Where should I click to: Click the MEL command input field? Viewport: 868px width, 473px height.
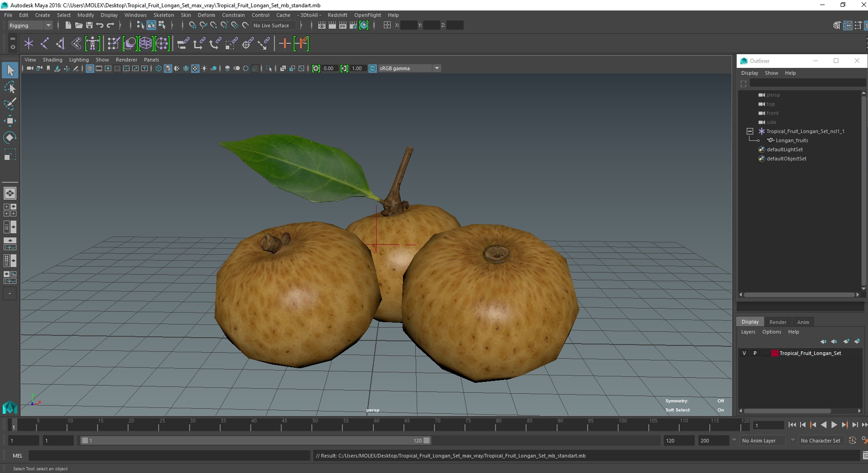169,456
